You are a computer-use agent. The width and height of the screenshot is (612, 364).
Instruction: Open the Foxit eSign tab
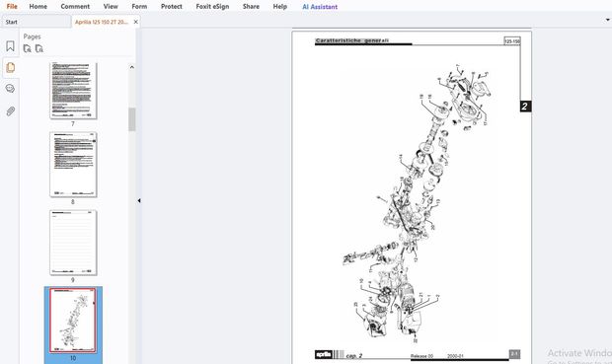(212, 6)
